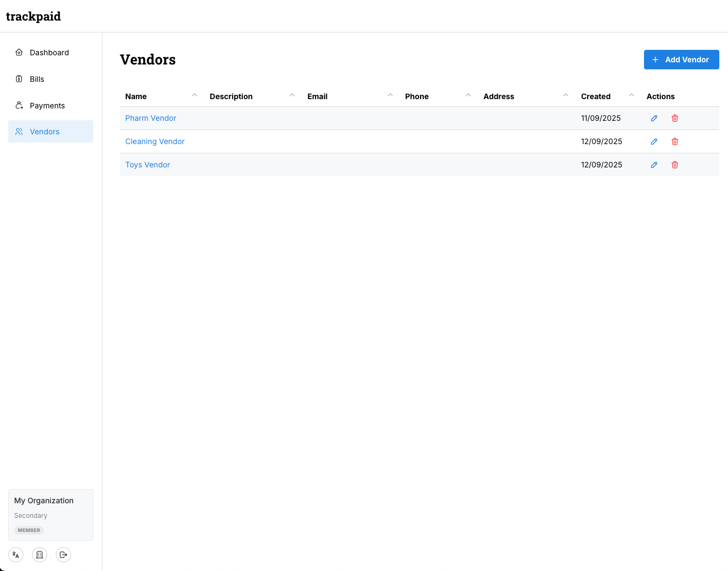Sort the table by Name column
The width and height of the screenshot is (728, 571).
136,96
